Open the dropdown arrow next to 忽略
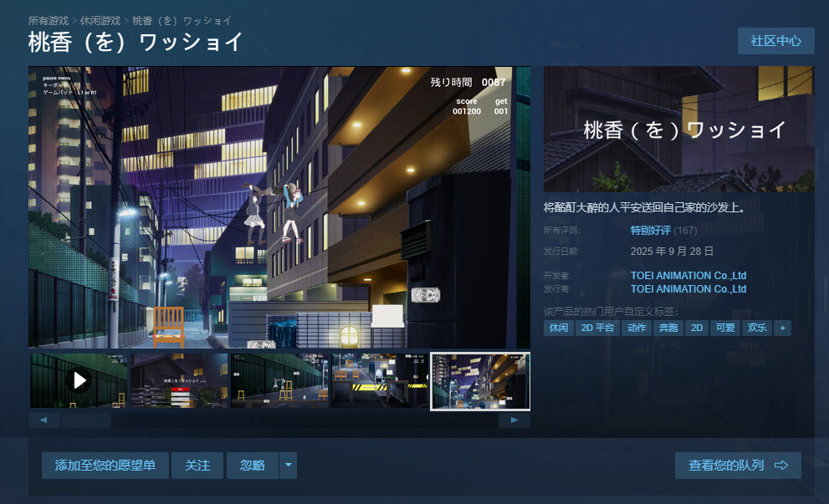Viewport: 829px width, 504px height. pos(289,466)
